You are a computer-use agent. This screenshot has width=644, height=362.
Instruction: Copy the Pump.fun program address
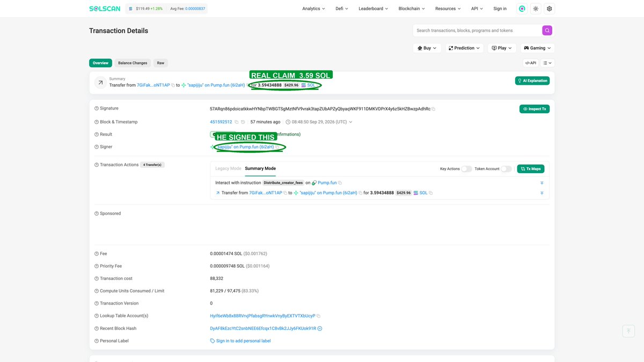340,183
